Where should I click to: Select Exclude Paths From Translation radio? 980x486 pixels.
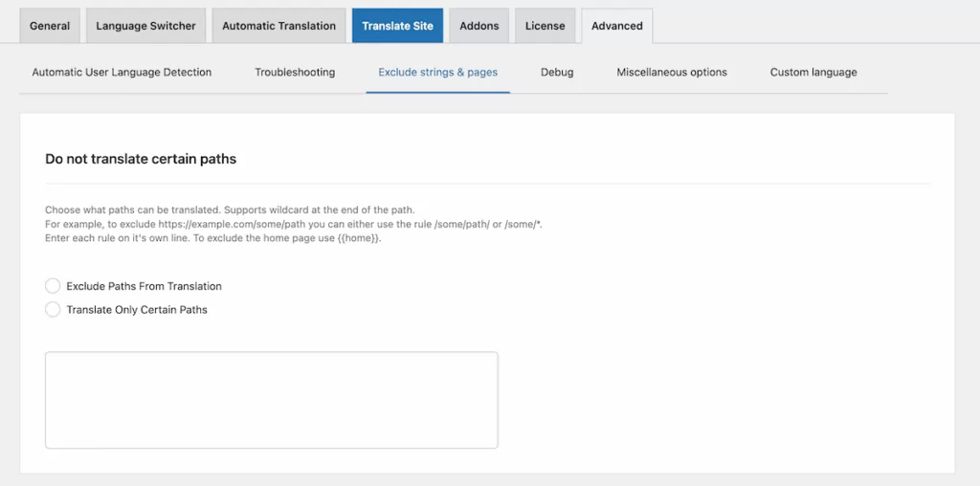click(53, 286)
